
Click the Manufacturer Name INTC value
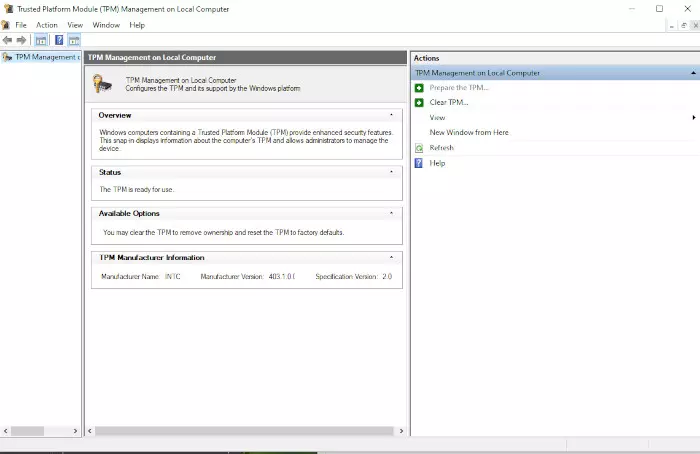click(x=173, y=277)
